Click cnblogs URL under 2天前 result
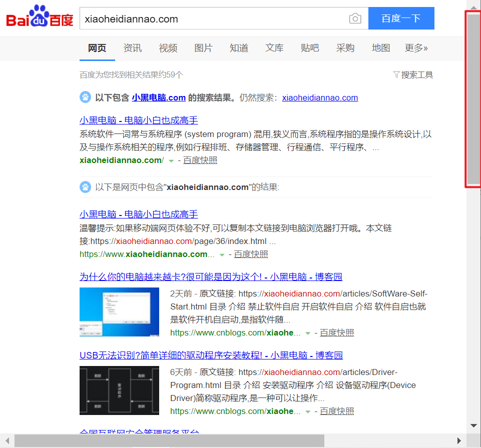Viewport: 481px width, 448px height. [x=235, y=333]
